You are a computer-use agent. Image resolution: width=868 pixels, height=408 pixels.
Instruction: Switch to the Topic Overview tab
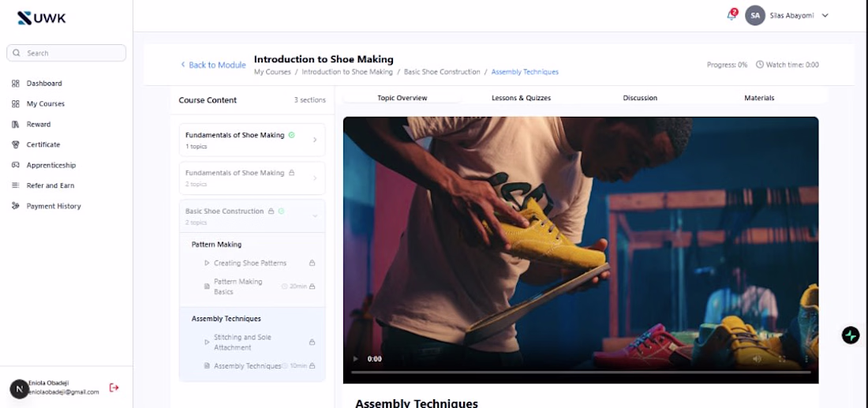(x=402, y=98)
